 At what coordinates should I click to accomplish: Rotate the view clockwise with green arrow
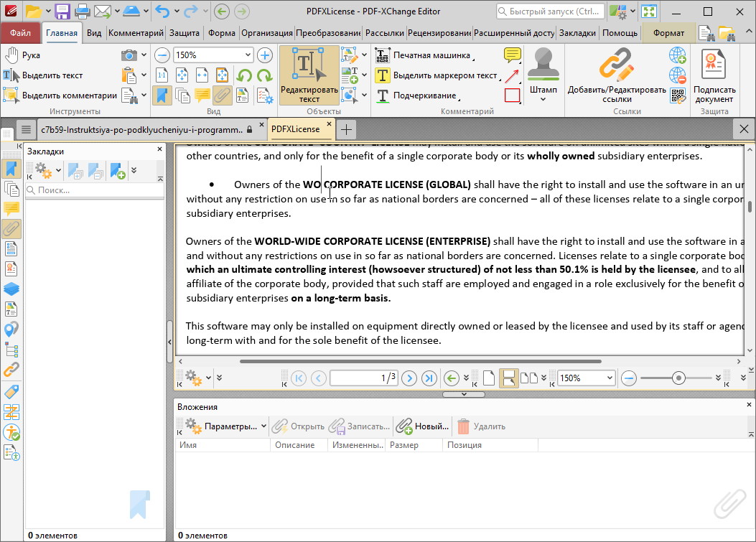pyautogui.click(x=265, y=75)
